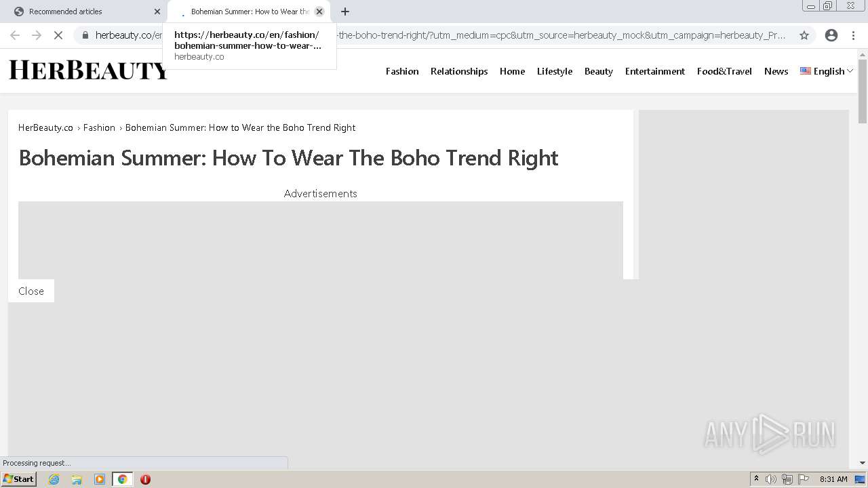
Task: Open the Home section
Action: click(x=512, y=71)
